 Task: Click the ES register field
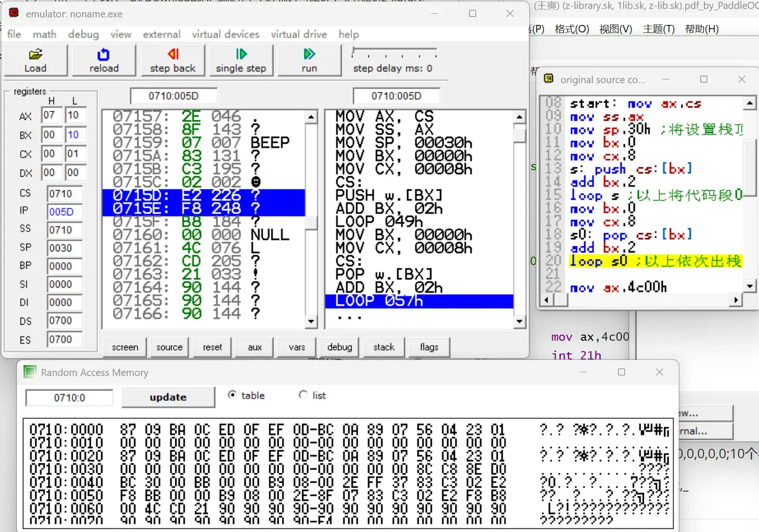click(64, 339)
